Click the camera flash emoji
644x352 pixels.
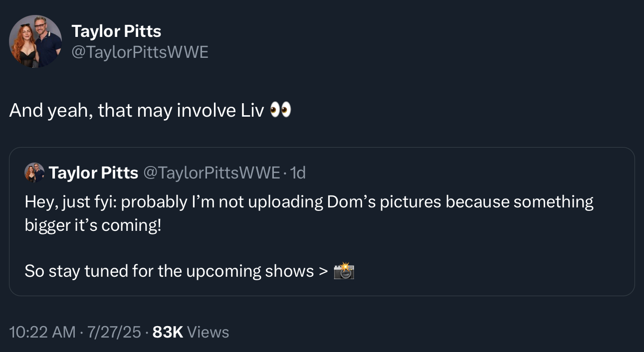(x=344, y=271)
